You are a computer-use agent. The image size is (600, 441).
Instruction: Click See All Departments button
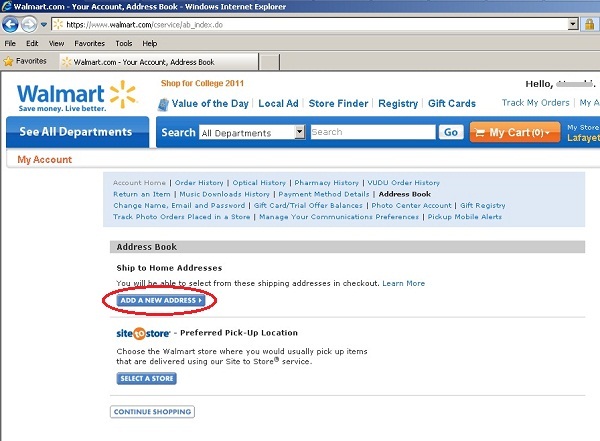click(x=77, y=132)
